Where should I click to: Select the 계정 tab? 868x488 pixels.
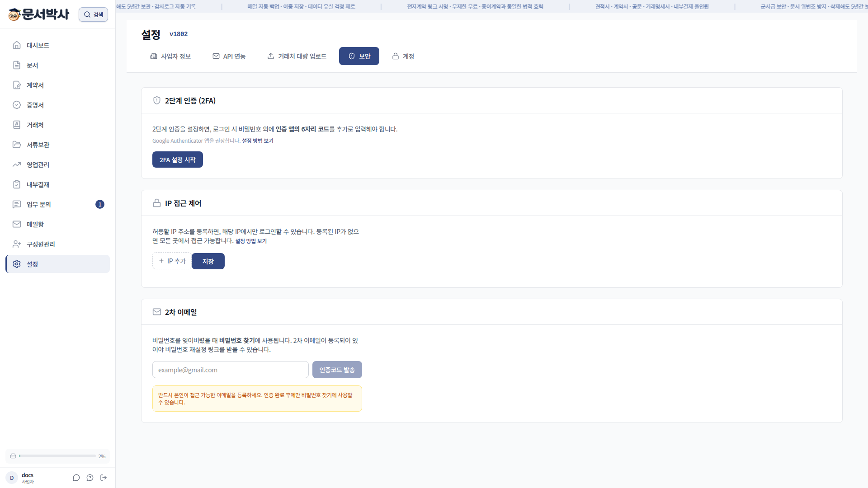(x=403, y=56)
